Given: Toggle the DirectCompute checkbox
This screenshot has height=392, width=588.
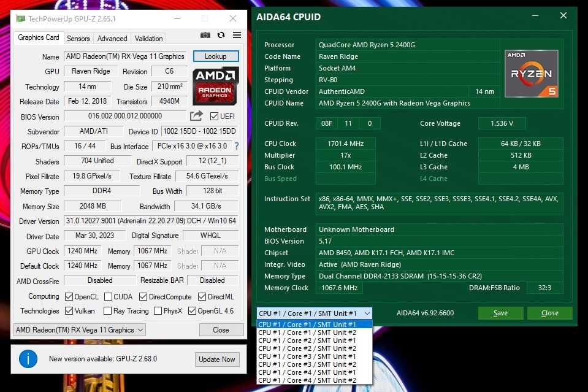Looking at the screenshot, I should (x=143, y=297).
